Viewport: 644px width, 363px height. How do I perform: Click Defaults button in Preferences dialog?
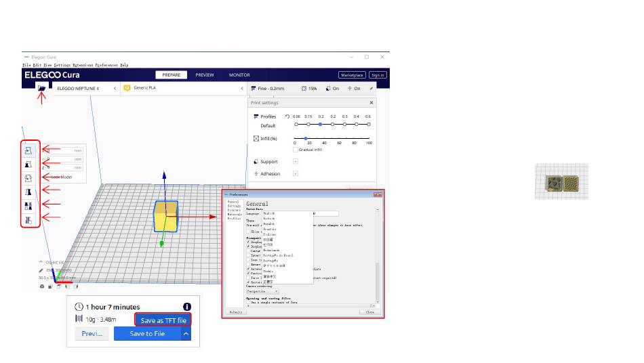point(236,312)
